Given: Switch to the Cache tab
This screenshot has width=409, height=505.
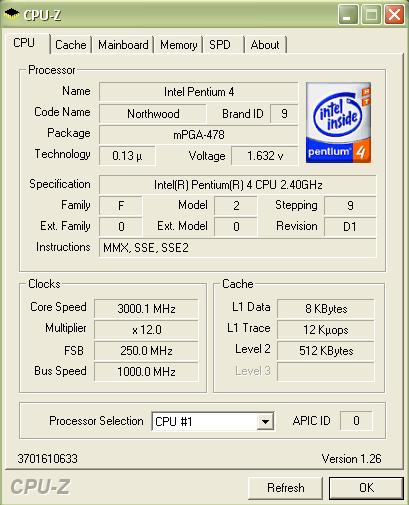Looking at the screenshot, I should coord(71,45).
